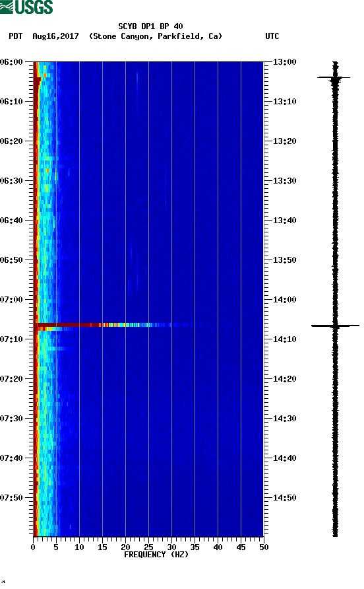364x589 pixels.
Task: Click the 14:10 UTC time label
Action: pyautogui.click(x=284, y=339)
